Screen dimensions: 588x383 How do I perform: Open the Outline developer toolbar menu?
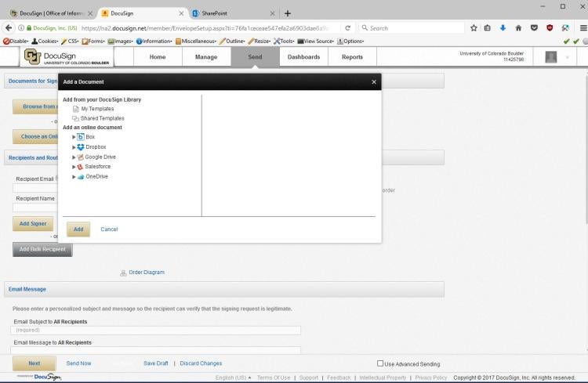(x=232, y=42)
